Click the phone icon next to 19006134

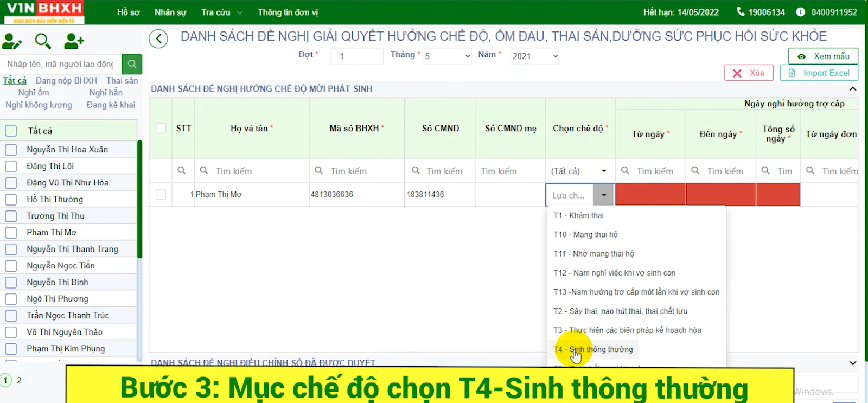[x=741, y=11]
